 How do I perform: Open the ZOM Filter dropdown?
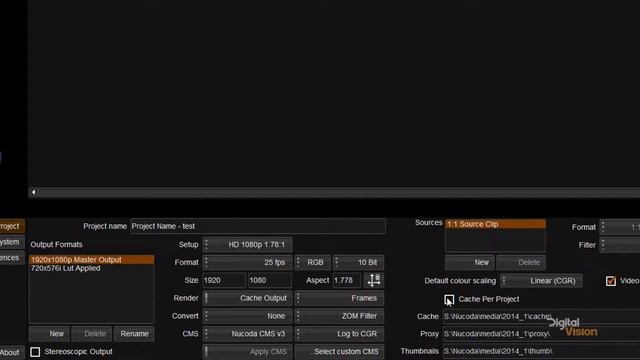point(339,316)
